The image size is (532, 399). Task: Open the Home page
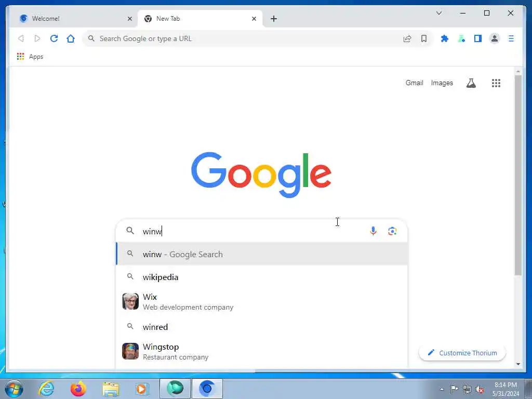click(x=71, y=38)
